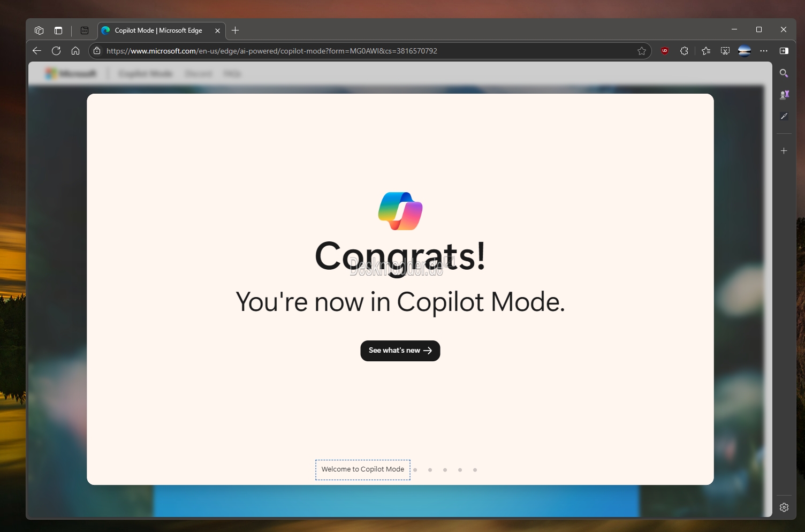Screen dimensions: 805x532
Task: Open the screenshot capture icon
Action: click(x=725, y=51)
